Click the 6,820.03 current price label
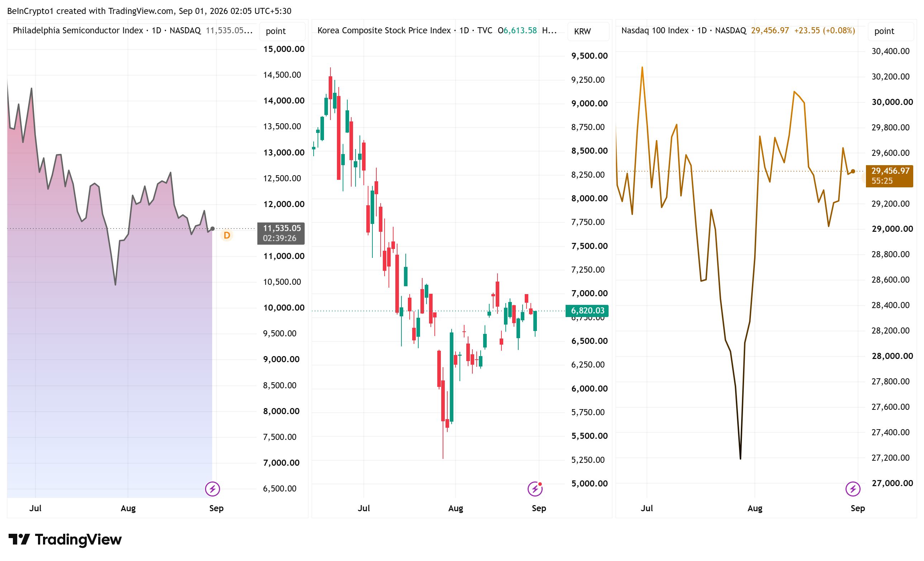The height and width of the screenshot is (561, 924). pyautogui.click(x=587, y=311)
